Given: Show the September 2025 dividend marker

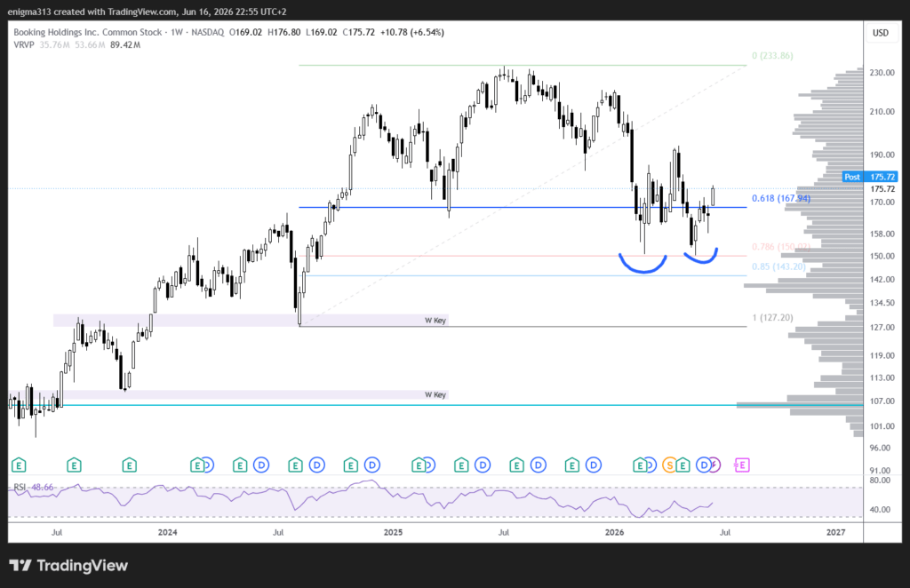Looking at the screenshot, I should click(538, 465).
